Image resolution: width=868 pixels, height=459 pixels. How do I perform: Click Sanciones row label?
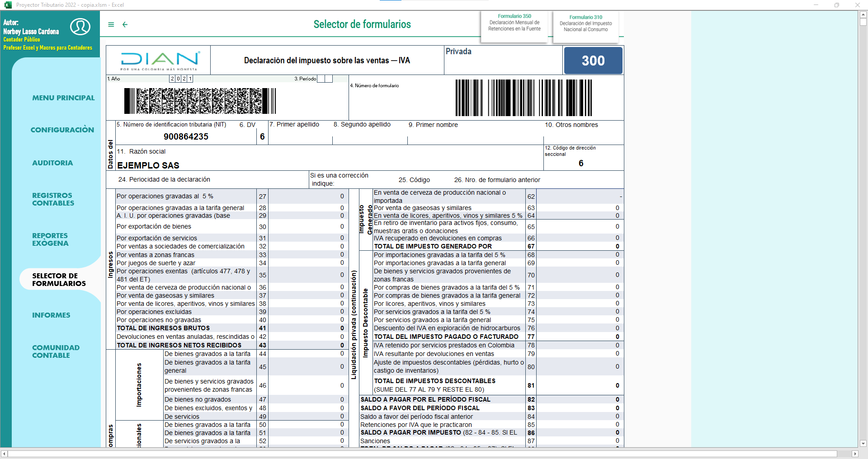tap(375, 441)
